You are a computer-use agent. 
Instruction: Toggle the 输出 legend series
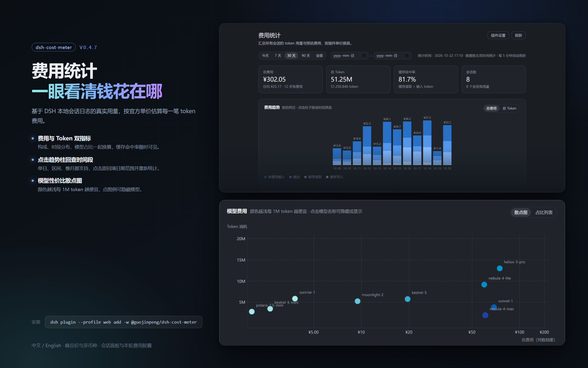[x=294, y=177]
